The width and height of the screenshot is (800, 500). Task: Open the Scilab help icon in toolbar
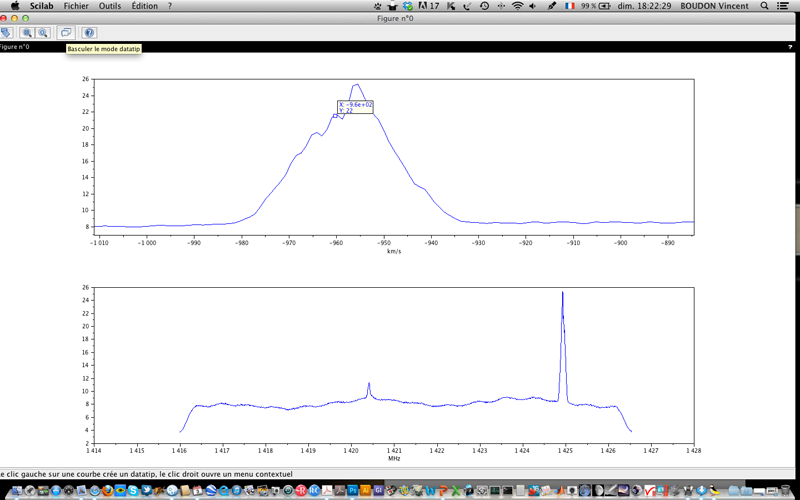coord(88,33)
